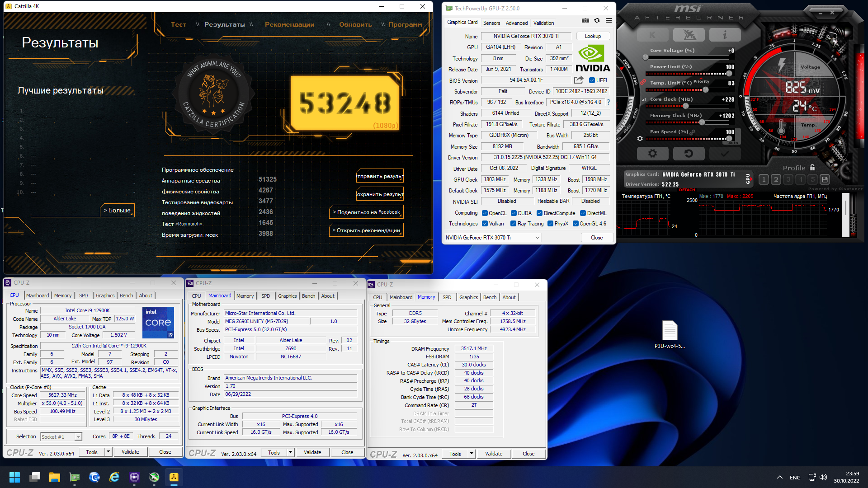Click the ENG language indicator
Viewport: 868px width, 488px height.
[x=795, y=478]
